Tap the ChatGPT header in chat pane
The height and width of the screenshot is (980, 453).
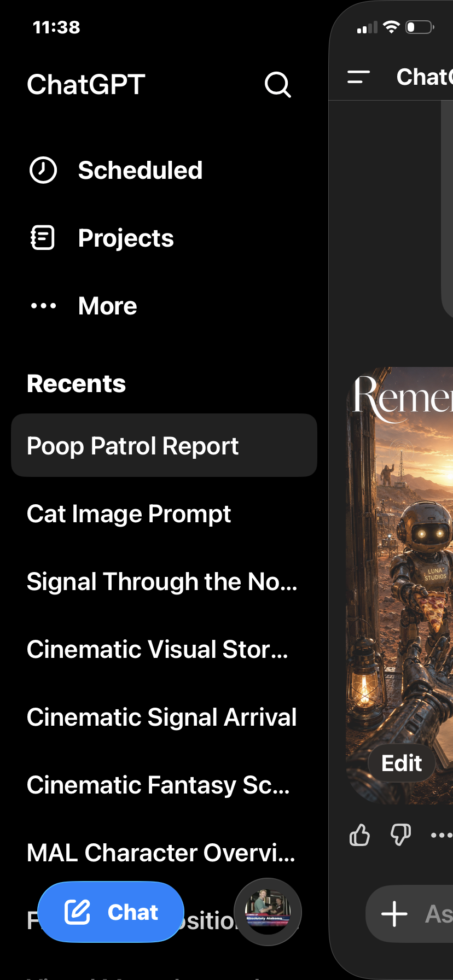tap(425, 77)
